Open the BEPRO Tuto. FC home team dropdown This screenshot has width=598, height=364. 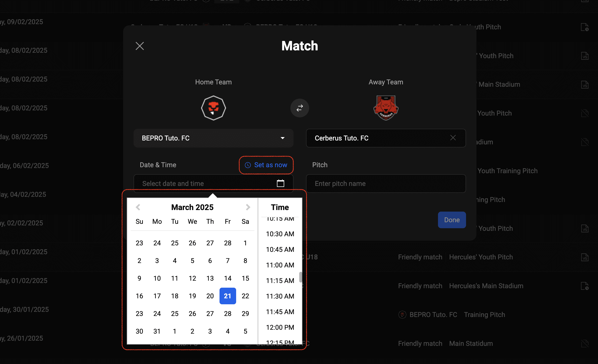(x=214, y=138)
